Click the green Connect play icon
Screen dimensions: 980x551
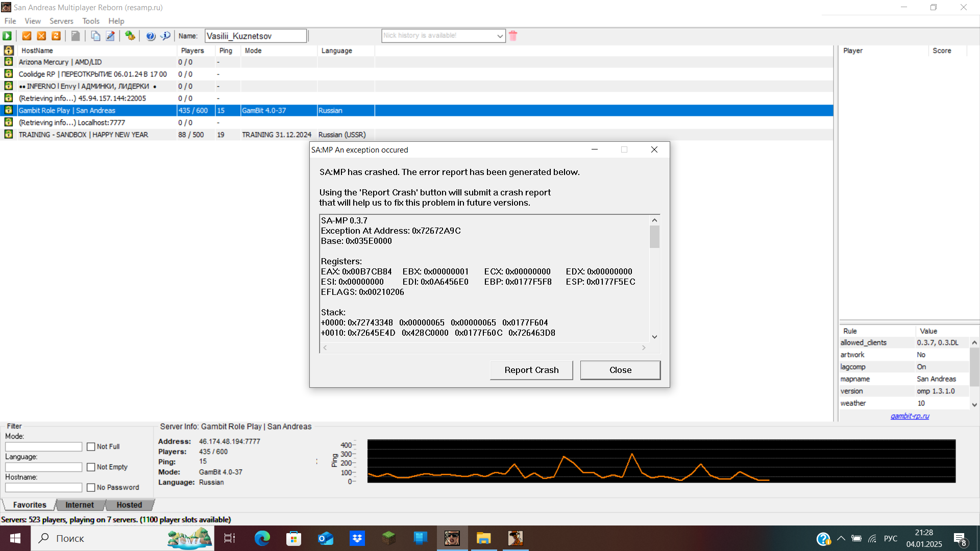point(7,36)
